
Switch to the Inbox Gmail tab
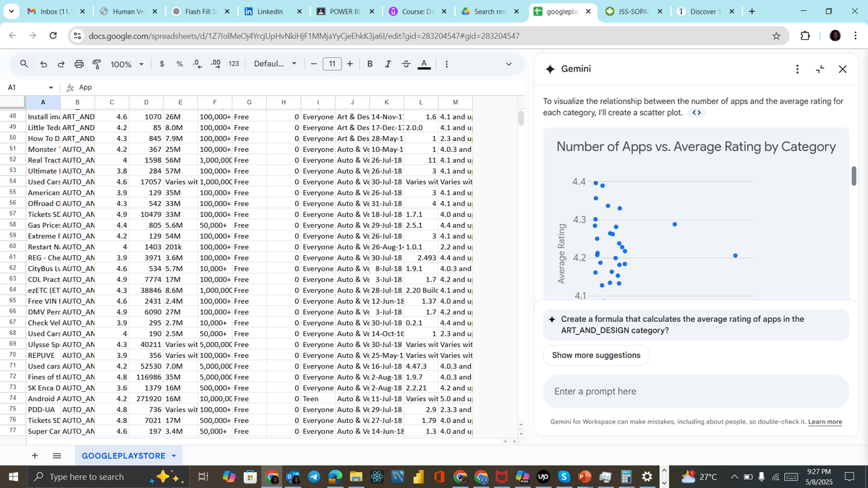pos(55,12)
